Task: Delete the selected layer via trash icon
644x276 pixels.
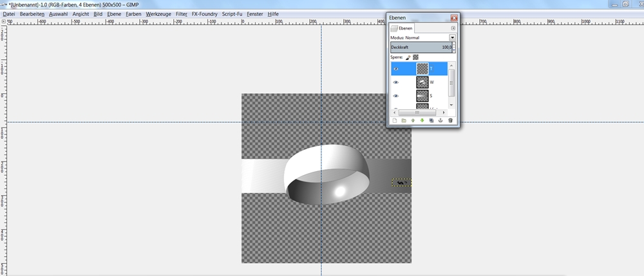Action: pos(450,120)
